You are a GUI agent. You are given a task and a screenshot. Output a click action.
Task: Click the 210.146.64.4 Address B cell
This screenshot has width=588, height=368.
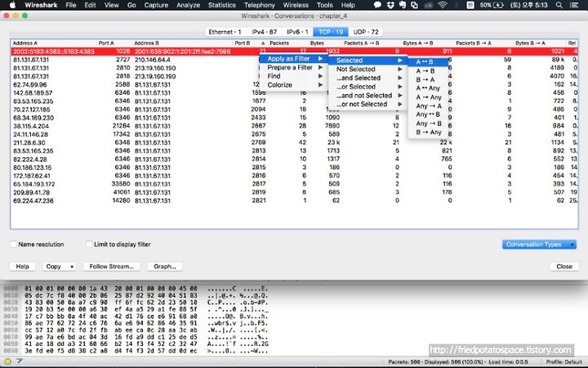[x=152, y=60]
